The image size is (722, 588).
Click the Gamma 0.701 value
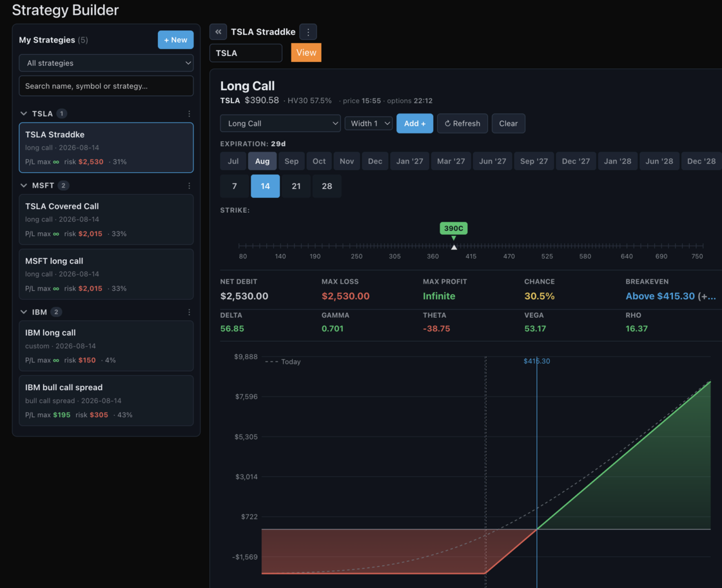click(x=333, y=329)
